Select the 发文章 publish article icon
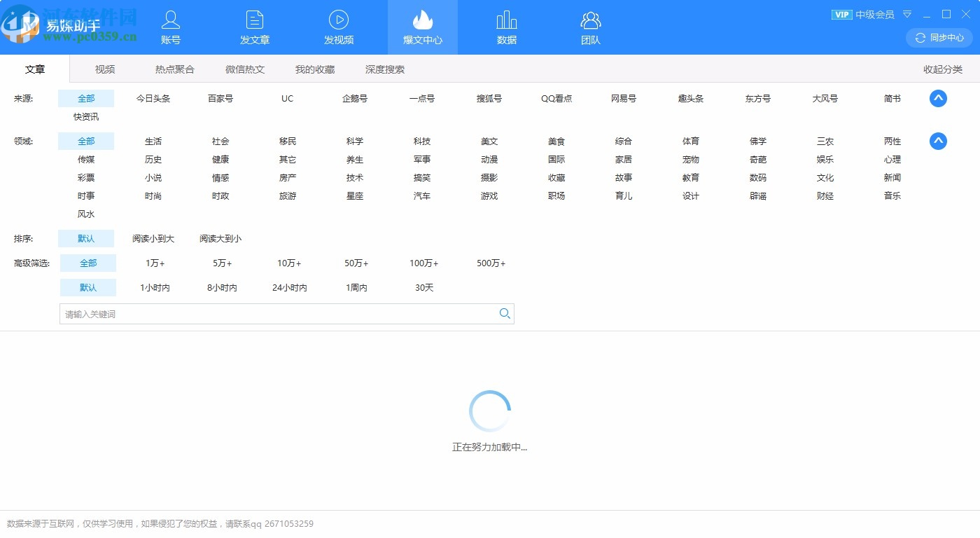This screenshot has width=980, height=538. click(254, 27)
